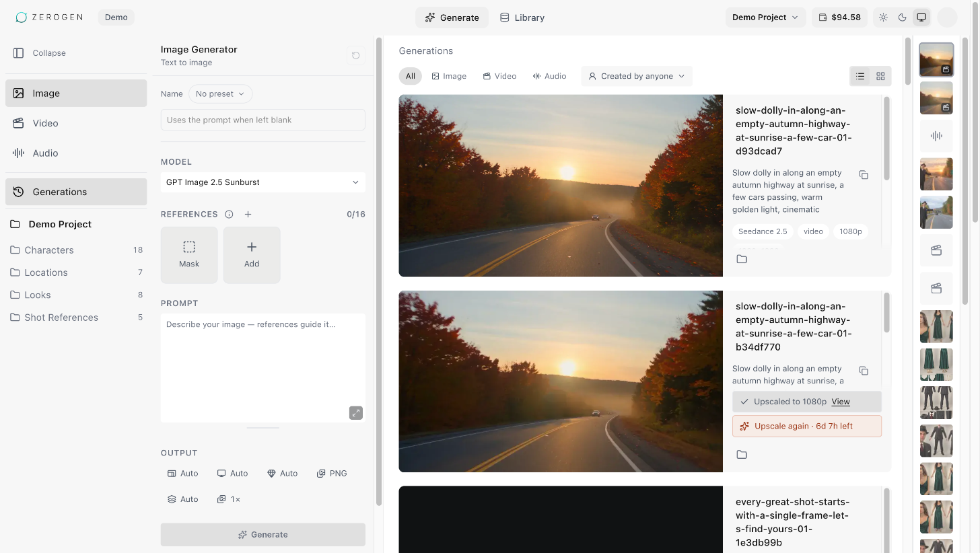
Task: Open the resolution Auto output option
Action: pyautogui.click(x=232, y=474)
